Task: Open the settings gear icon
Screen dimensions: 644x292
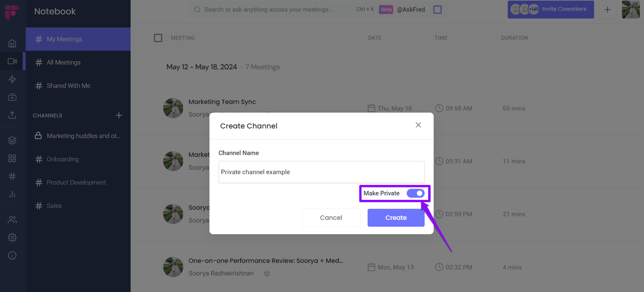Action: tap(12, 238)
